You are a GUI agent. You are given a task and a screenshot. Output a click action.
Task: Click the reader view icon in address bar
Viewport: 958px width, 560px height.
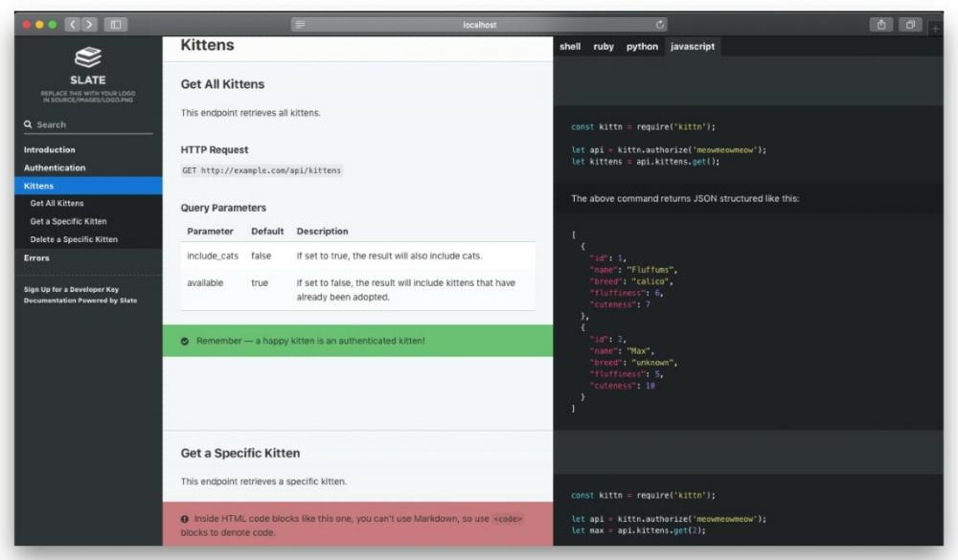coord(300,23)
